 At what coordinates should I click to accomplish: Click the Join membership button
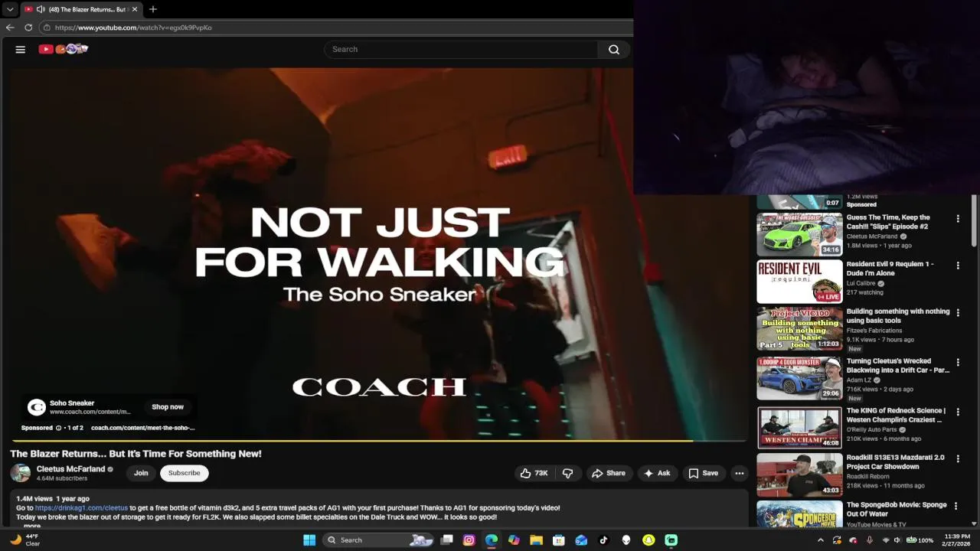[141, 473]
